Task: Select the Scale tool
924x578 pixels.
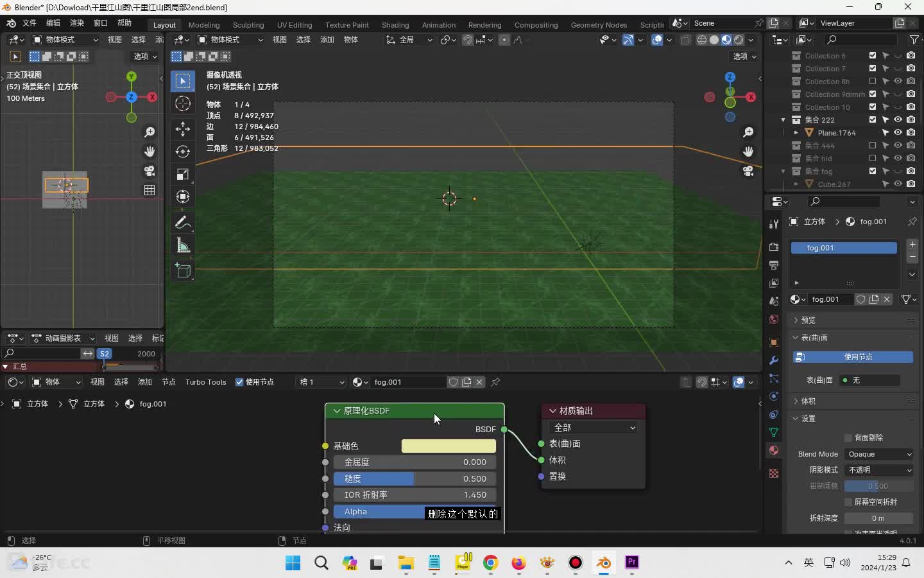Action: tap(183, 174)
